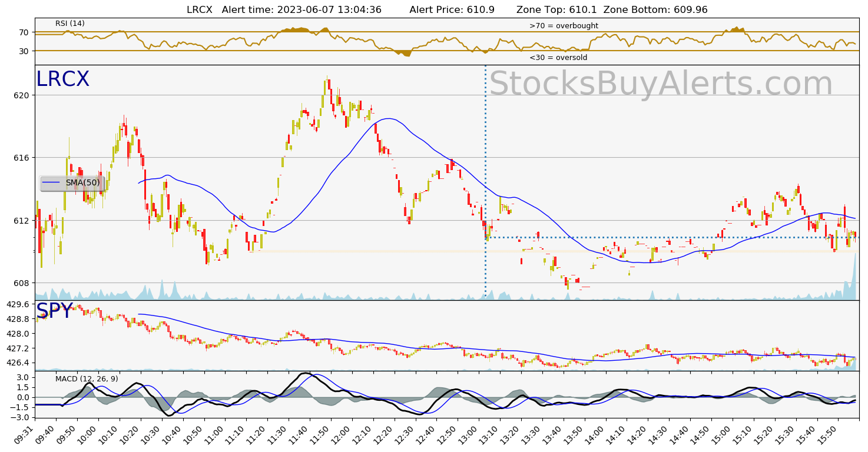Click the '<30 = oversold' annotation

coord(558,58)
